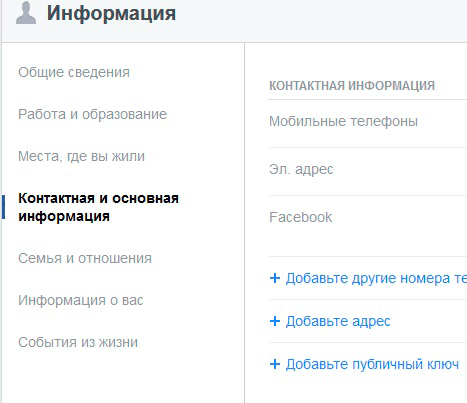
Task: Go to Семья и отношения section
Action: (85, 258)
